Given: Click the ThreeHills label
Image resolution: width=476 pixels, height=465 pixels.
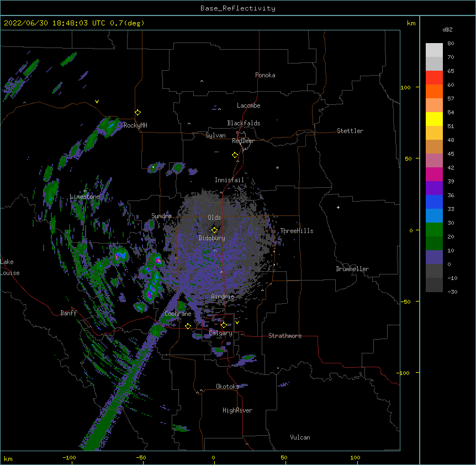Looking at the screenshot, I should (297, 231).
